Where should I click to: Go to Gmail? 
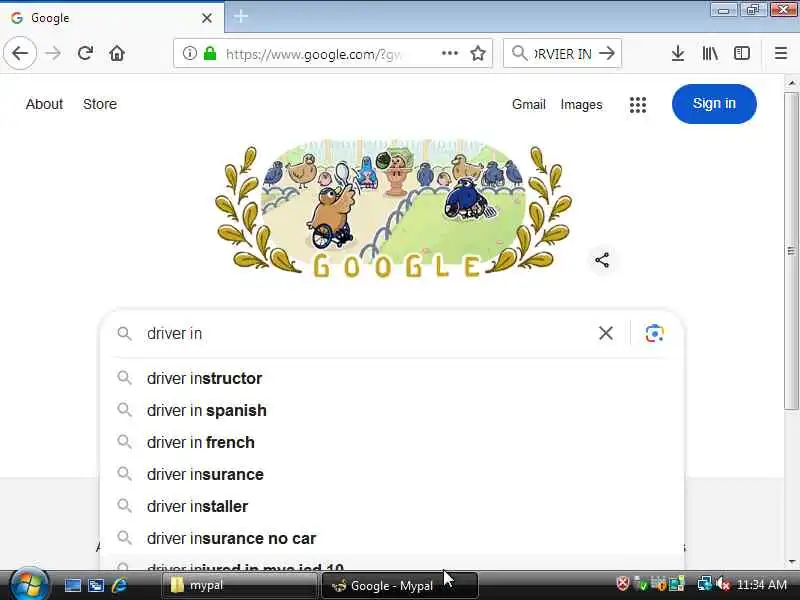click(529, 105)
